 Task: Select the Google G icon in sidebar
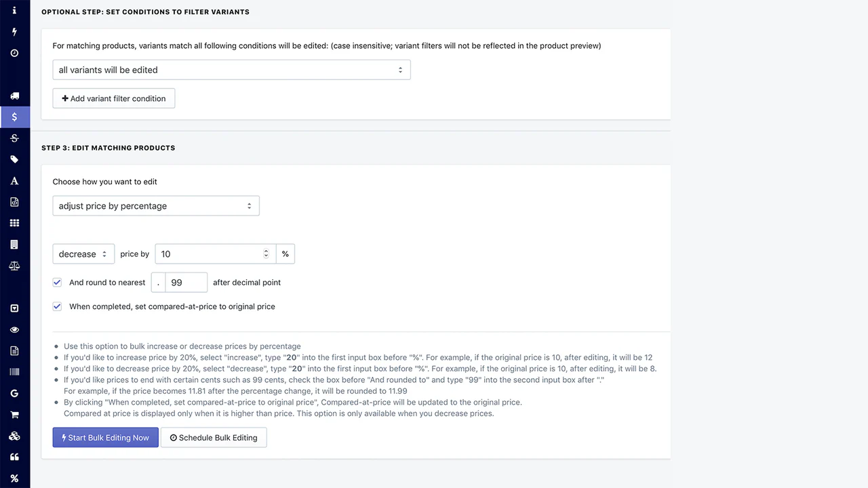click(14, 393)
